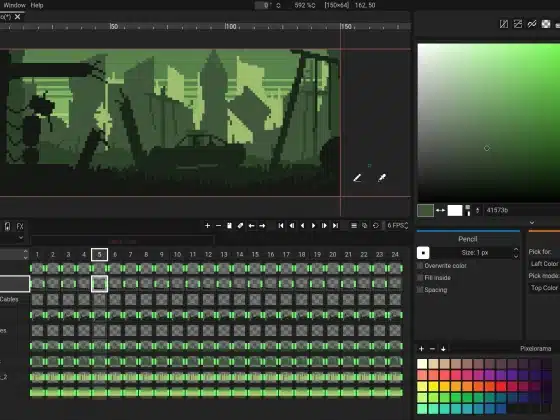Reset colors to default black and white
This screenshot has height=420, width=560.
click(x=468, y=210)
